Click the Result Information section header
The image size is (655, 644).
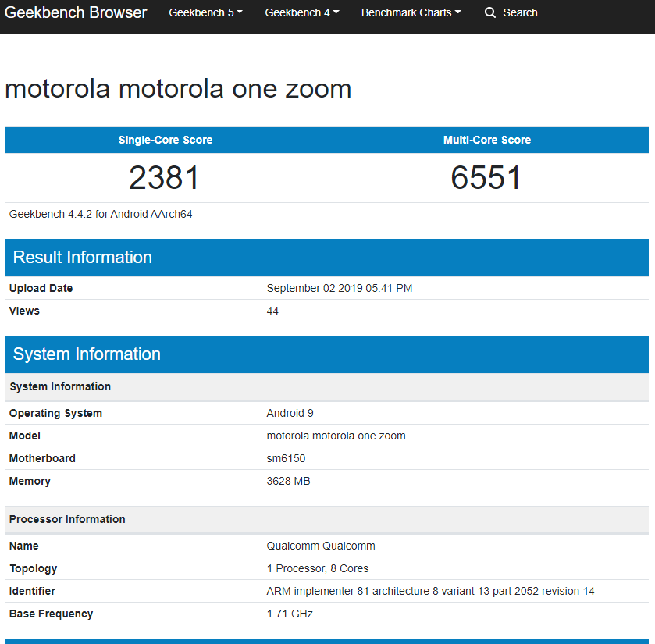326,258
